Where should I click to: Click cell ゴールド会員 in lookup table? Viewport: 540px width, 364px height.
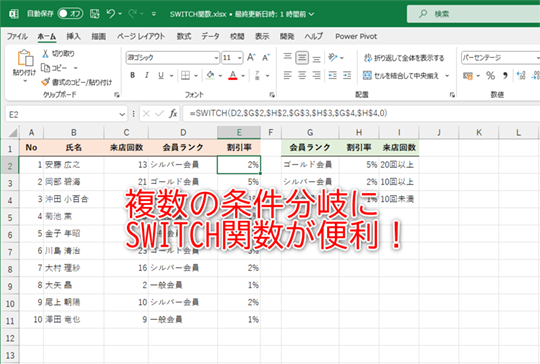click(310, 165)
